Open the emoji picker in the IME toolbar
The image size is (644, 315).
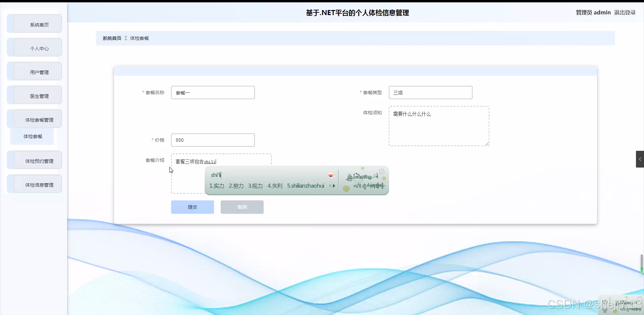click(331, 175)
